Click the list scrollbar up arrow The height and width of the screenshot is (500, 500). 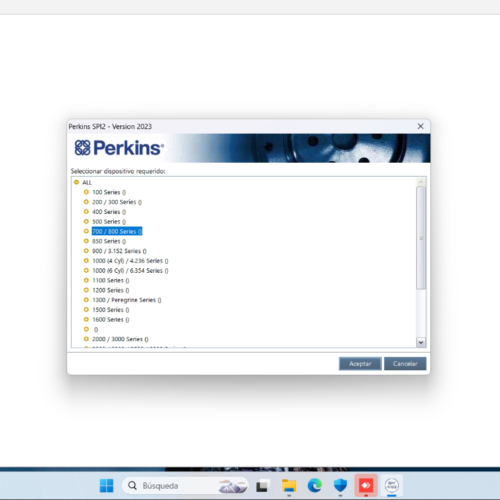tap(421, 182)
